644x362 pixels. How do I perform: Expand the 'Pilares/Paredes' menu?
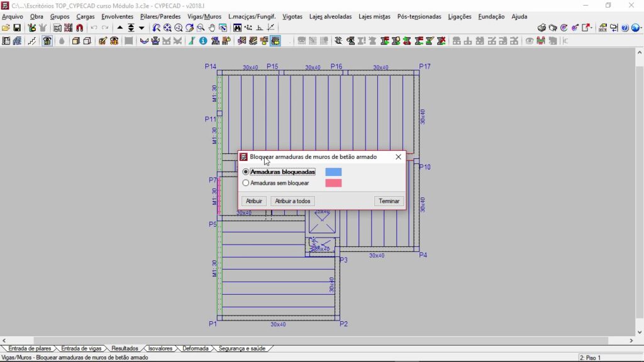tap(160, 16)
